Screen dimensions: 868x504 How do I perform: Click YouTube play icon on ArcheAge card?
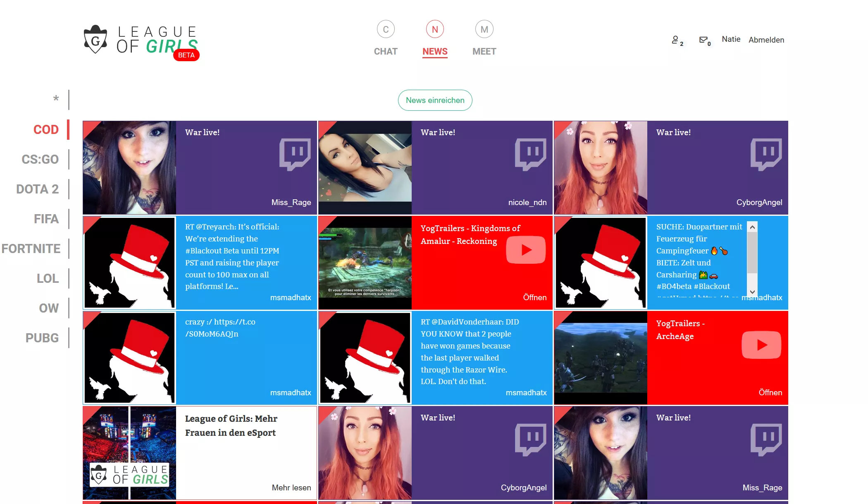(x=761, y=345)
